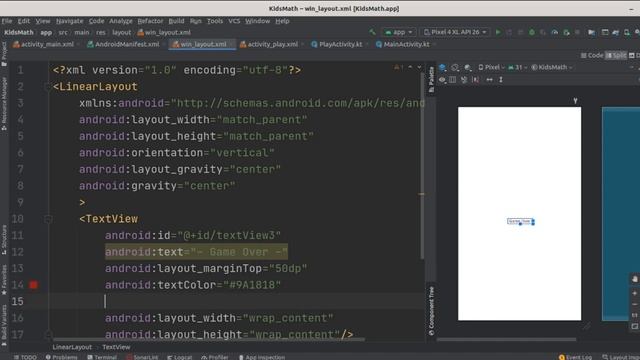Open the Profiler tool window
Viewport: 640px width, 360px height.
(x=215, y=357)
